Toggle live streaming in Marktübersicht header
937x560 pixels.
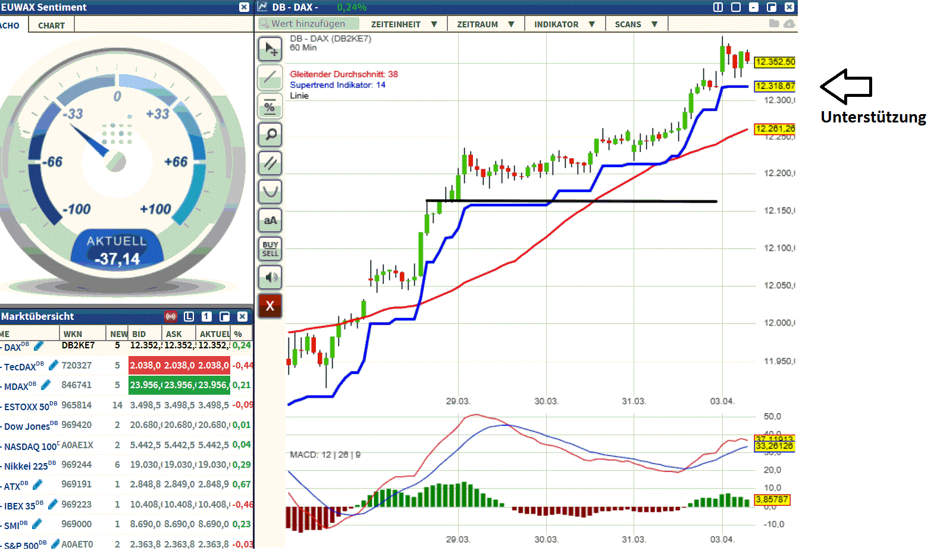point(171,316)
